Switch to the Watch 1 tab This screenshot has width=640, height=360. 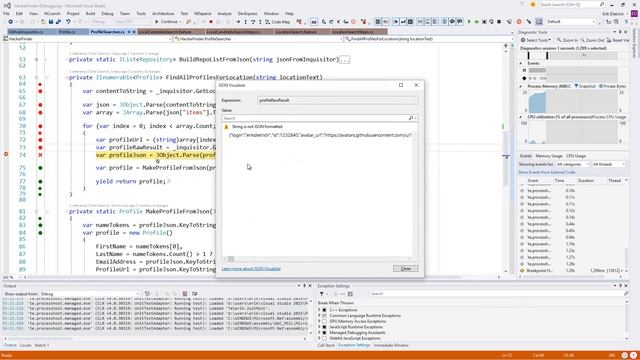[x=42, y=346]
